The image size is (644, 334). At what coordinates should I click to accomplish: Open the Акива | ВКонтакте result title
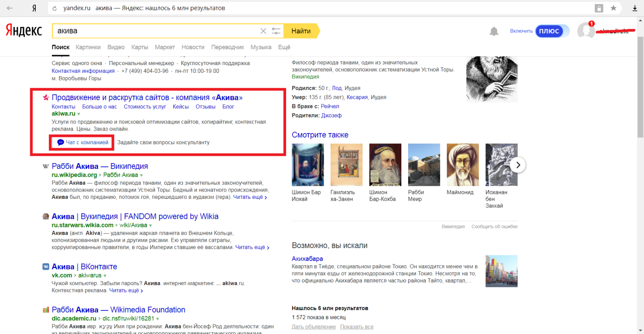85,267
